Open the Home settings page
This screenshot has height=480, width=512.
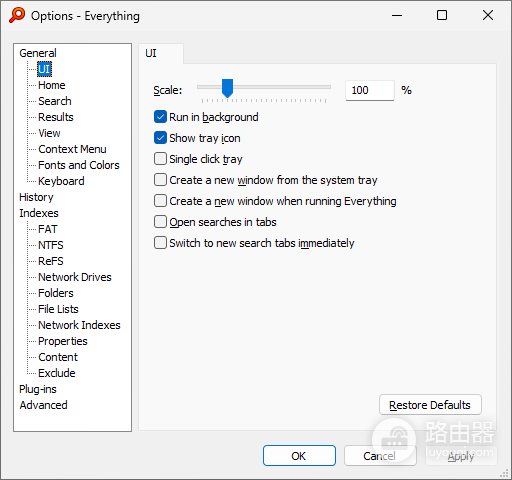tap(52, 85)
